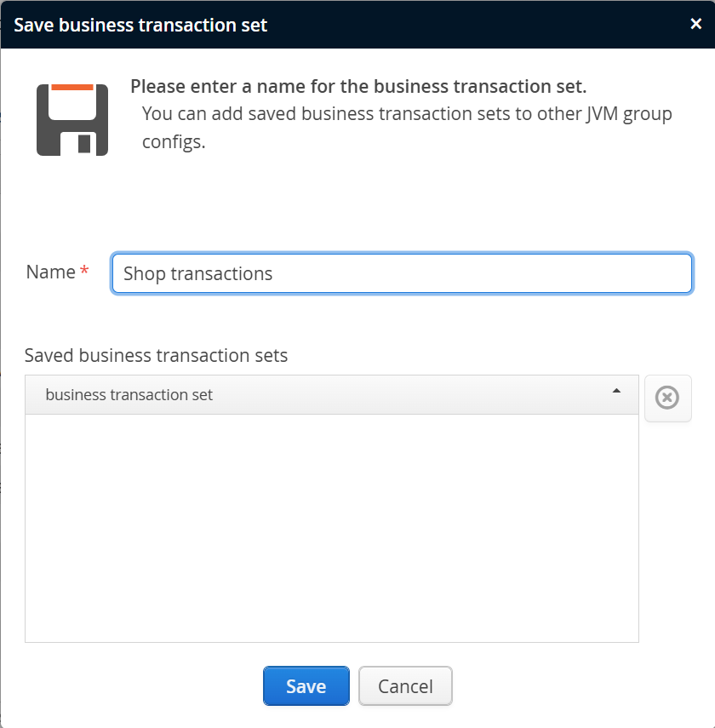This screenshot has height=728, width=715.
Task: Close the Save business transaction set dialog
Action: [695, 24]
